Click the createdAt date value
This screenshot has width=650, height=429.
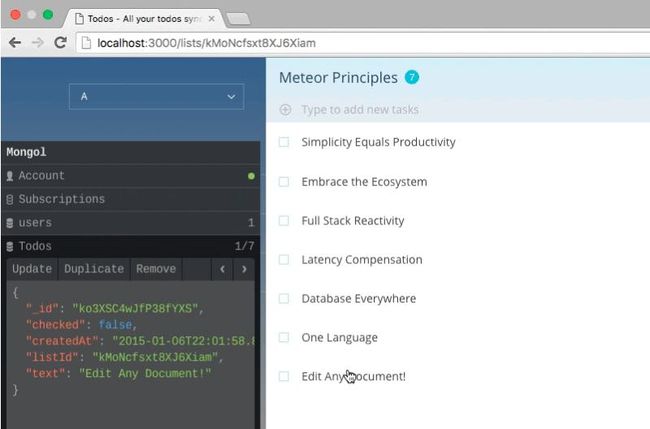[184, 341]
